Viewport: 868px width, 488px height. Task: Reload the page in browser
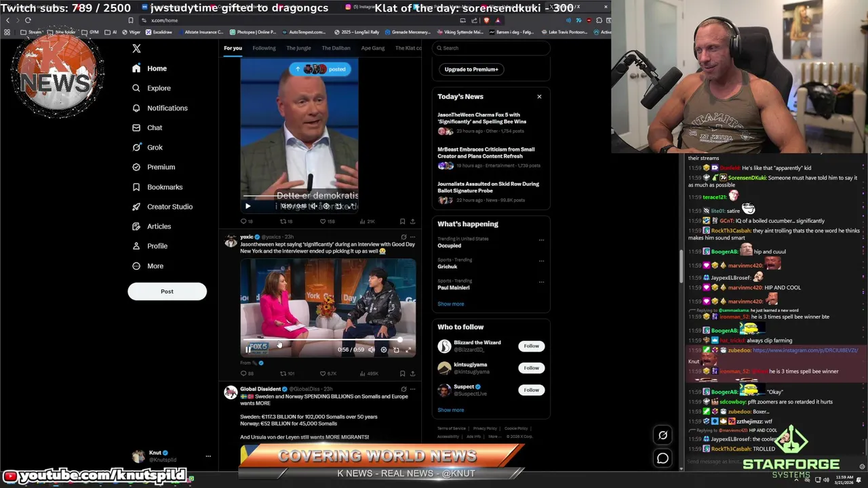coord(28,20)
